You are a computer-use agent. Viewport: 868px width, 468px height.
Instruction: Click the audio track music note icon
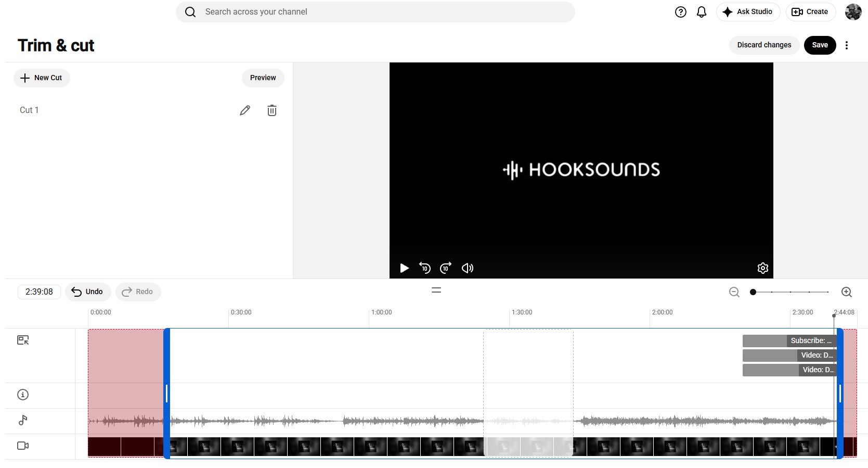point(23,420)
